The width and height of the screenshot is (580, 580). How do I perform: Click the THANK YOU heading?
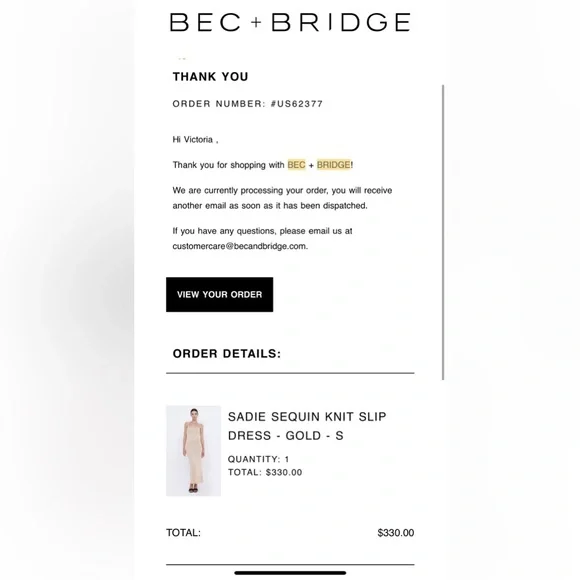210,77
